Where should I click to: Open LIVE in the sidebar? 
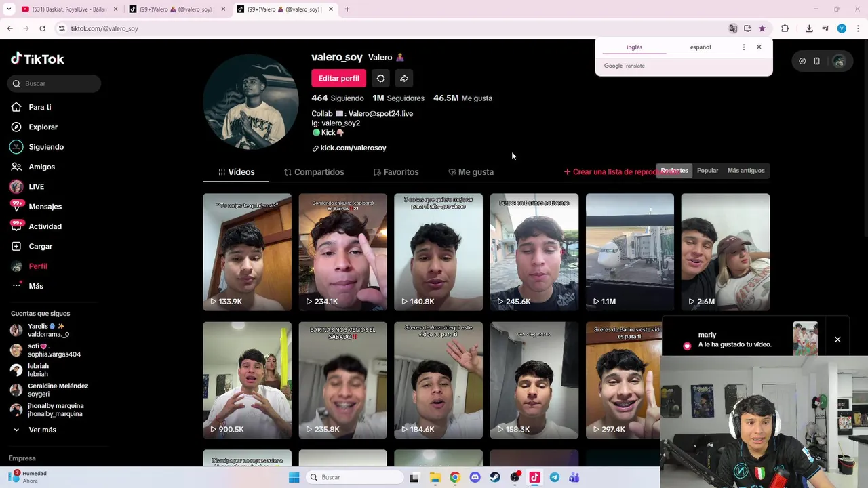[36, 186]
